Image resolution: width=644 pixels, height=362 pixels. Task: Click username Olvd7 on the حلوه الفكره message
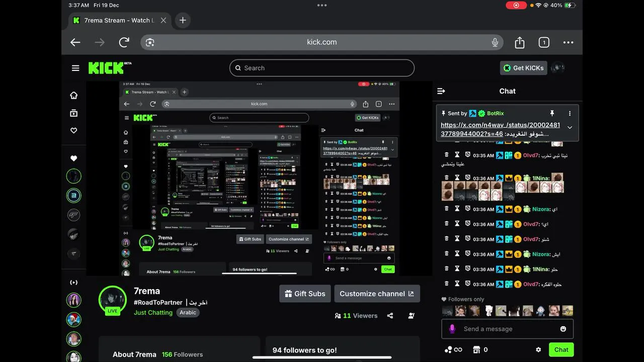pos(531,284)
